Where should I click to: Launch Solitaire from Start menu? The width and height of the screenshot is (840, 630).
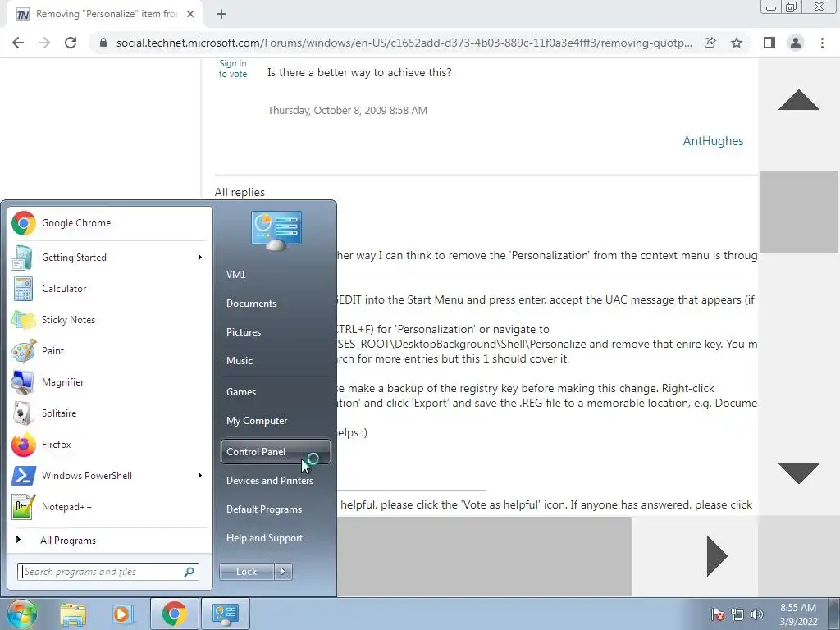[x=110, y=413]
